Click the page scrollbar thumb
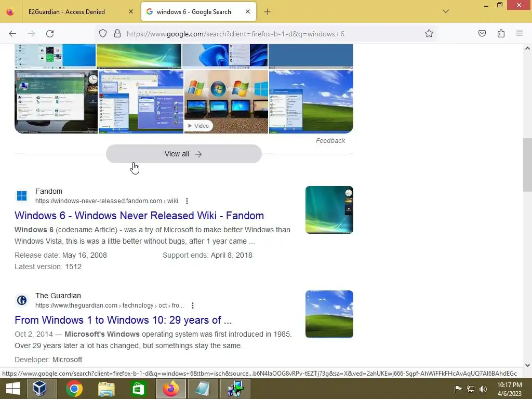The image size is (532, 399). click(x=527, y=165)
